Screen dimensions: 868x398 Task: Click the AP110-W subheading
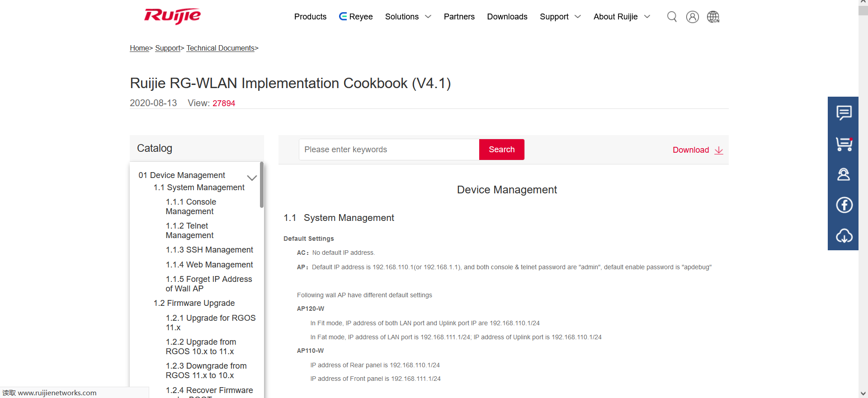click(x=310, y=351)
